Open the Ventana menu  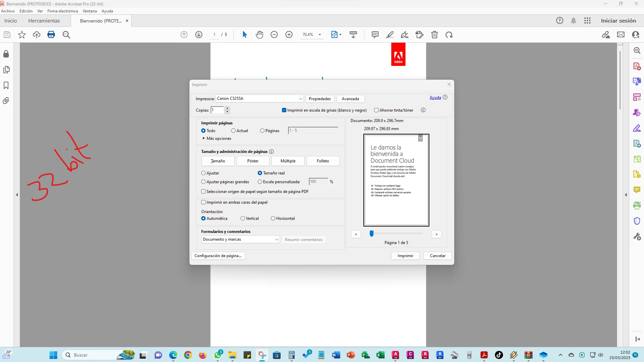(90, 11)
